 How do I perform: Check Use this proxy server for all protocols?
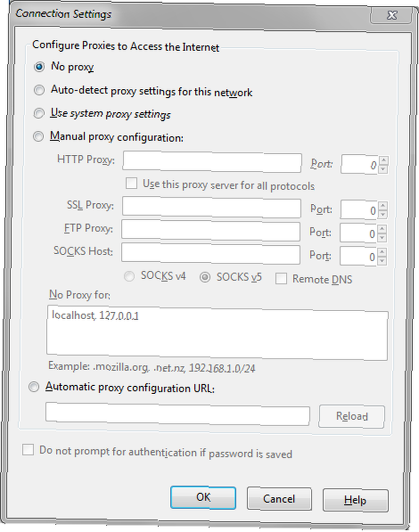point(132,184)
